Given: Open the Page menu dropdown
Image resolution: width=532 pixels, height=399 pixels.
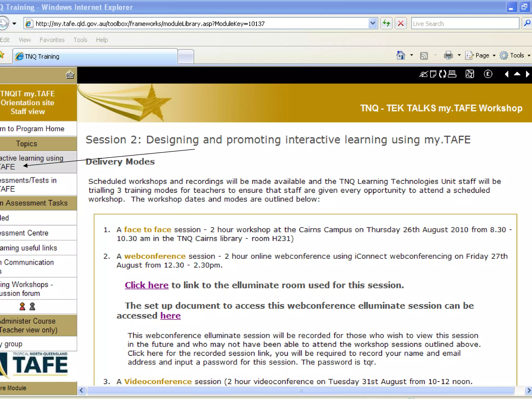Looking at the screenshot, I should point(482,55).
